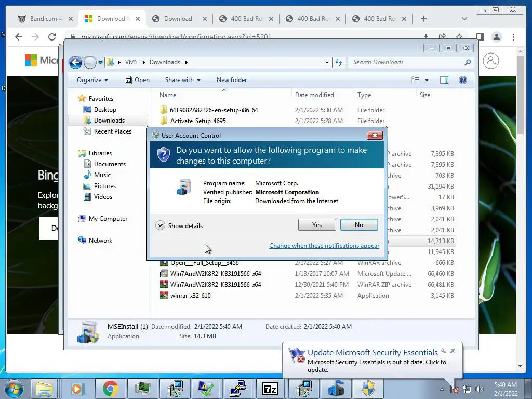Open Google Chrome from taskbar
The image size is (532, 399).
[110, 389]
